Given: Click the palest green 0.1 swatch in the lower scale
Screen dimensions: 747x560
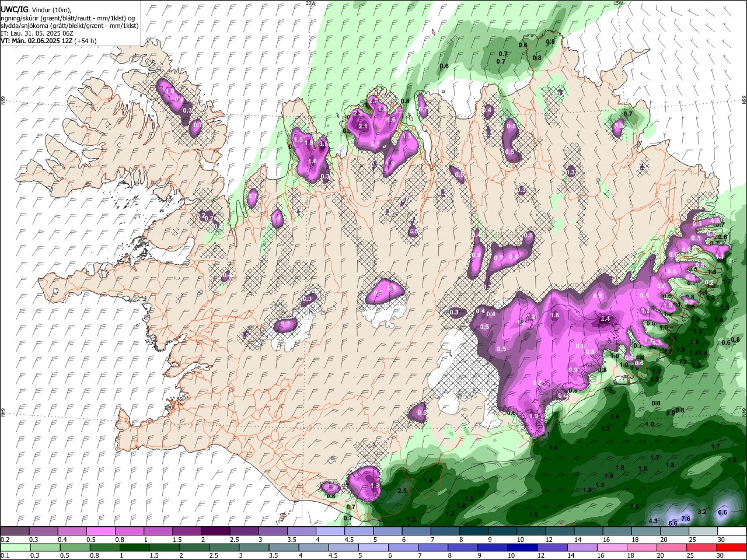Looking at the screenshot, I should (x=16, y=548).
